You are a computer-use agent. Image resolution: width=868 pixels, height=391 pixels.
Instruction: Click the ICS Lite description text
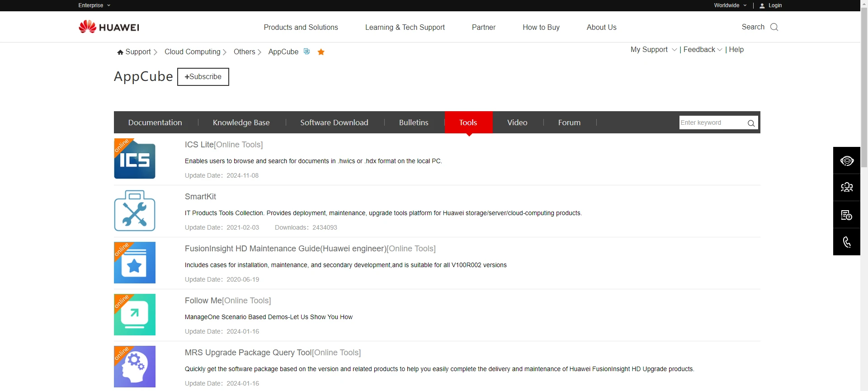313,161
